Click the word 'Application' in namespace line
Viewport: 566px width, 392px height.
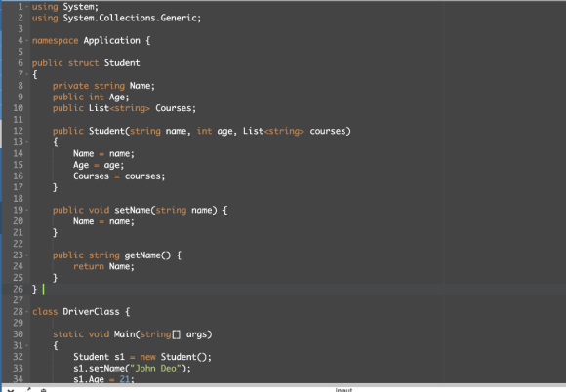[112, 40]
